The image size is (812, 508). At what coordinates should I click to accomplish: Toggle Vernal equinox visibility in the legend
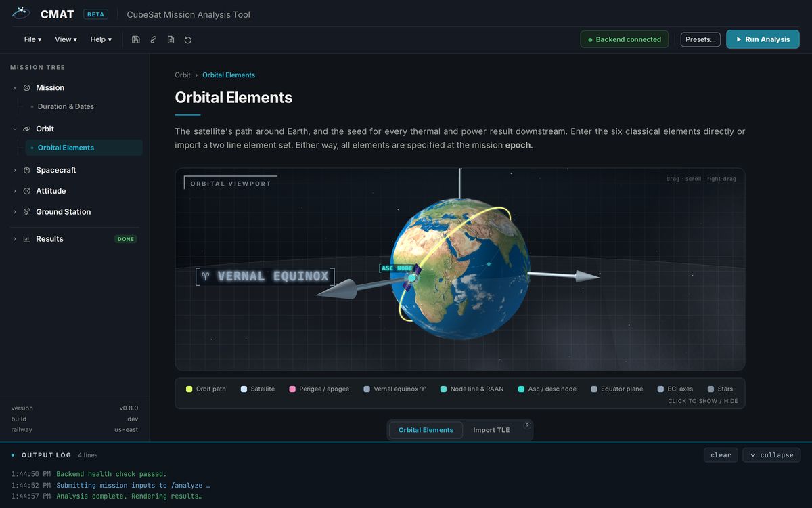(394, 389)
